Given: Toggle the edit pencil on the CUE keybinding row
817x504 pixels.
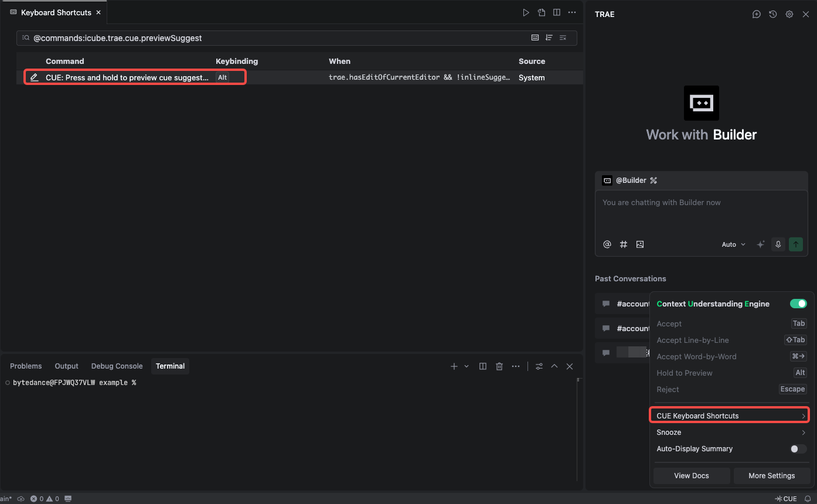Looking at the screenshot, I should pyautogui.click(x=35, y=77).
